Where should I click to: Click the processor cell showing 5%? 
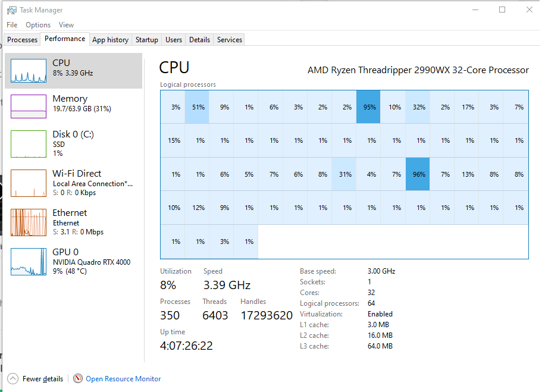[246, 174]
